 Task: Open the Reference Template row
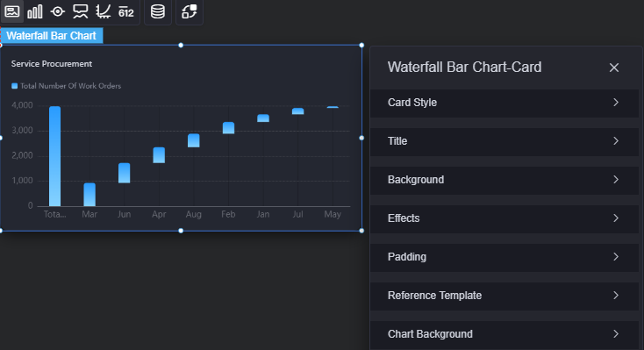tap(504, 296)
